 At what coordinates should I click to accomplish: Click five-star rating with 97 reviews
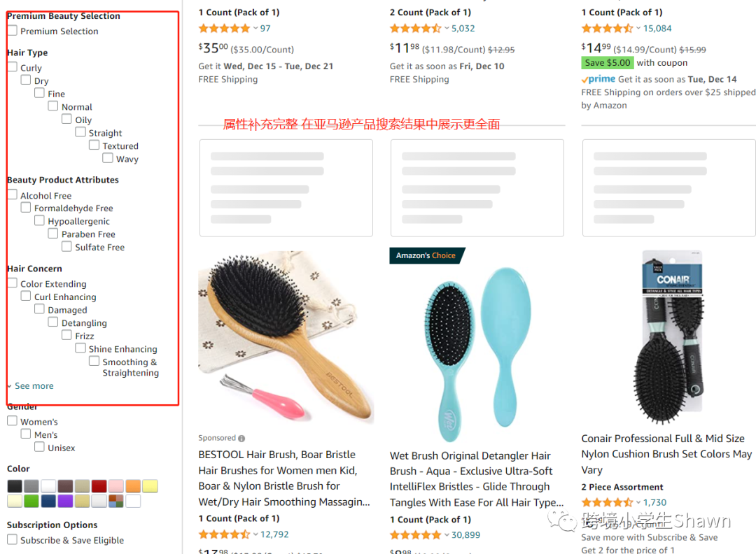click(x=224, y=29)
